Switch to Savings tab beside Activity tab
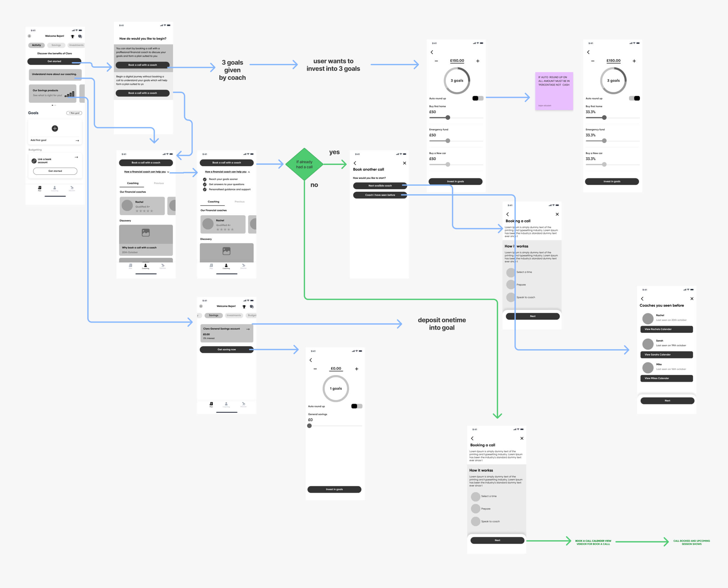The width and height of the screenshot is (728, 588). pyautogui.click(x=56, y=45)
